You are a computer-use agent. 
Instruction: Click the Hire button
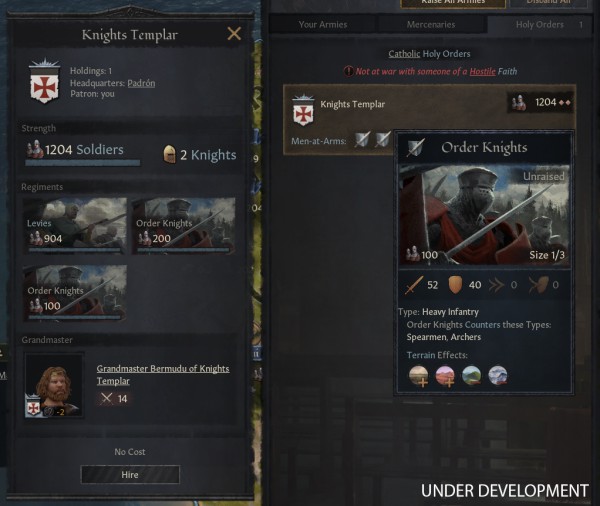click(x=130, y=475)
